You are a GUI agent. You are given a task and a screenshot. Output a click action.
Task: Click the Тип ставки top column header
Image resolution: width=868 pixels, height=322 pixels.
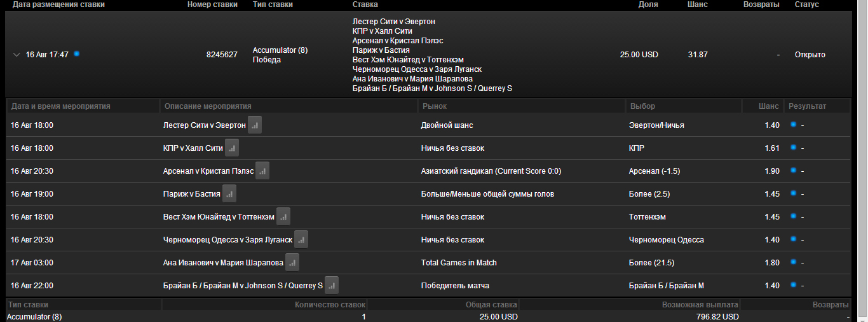point(273,4)
